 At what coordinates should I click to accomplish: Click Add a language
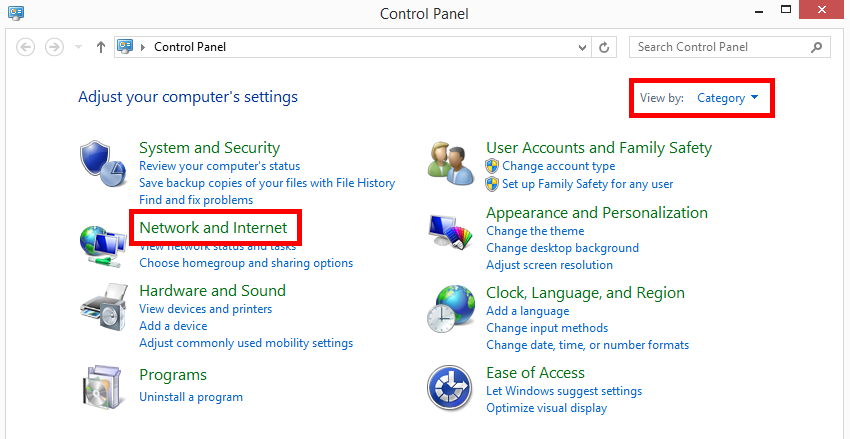click(527, 311)
